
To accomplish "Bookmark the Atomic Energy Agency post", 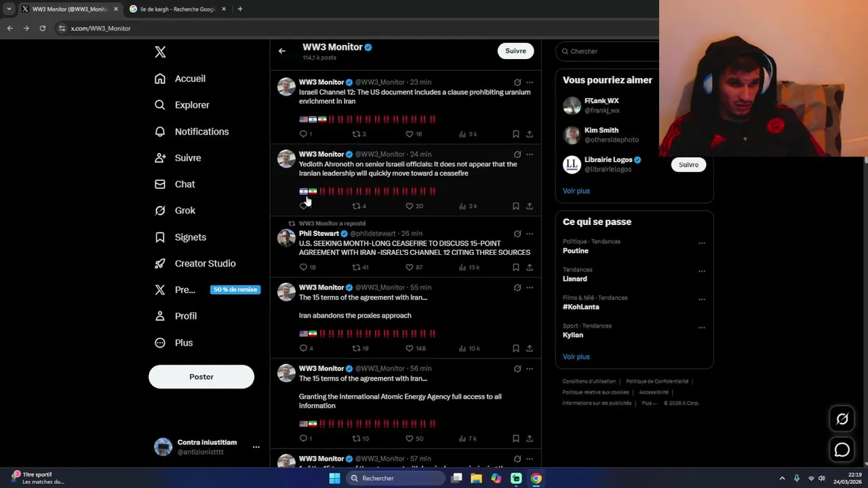I will coord(516,439).
